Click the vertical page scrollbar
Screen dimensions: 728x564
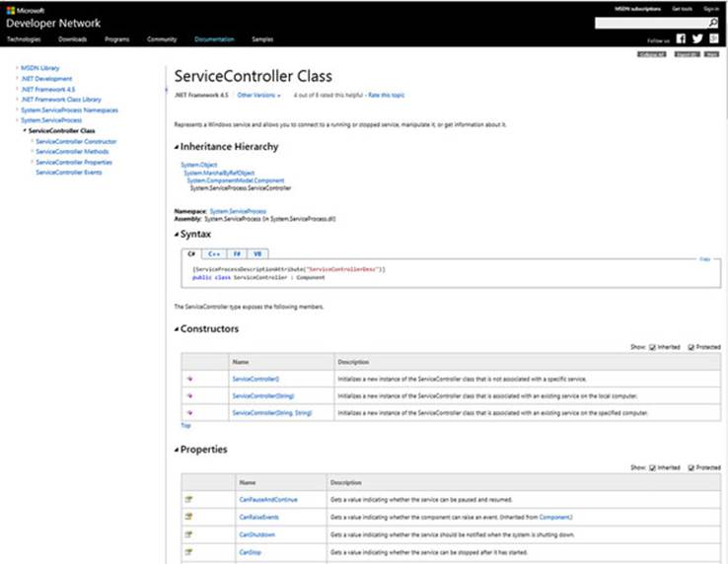(725, 307)
